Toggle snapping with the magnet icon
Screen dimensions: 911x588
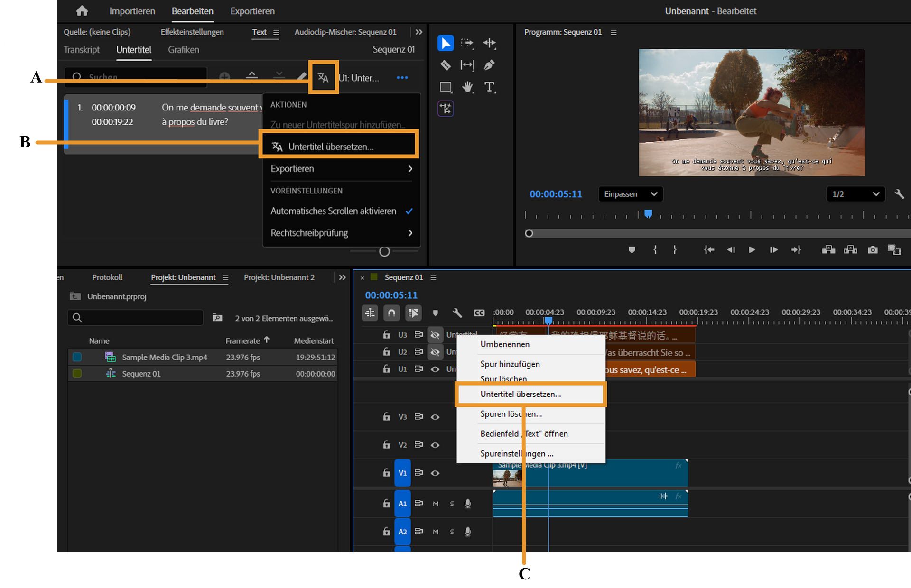coord(391,312)
